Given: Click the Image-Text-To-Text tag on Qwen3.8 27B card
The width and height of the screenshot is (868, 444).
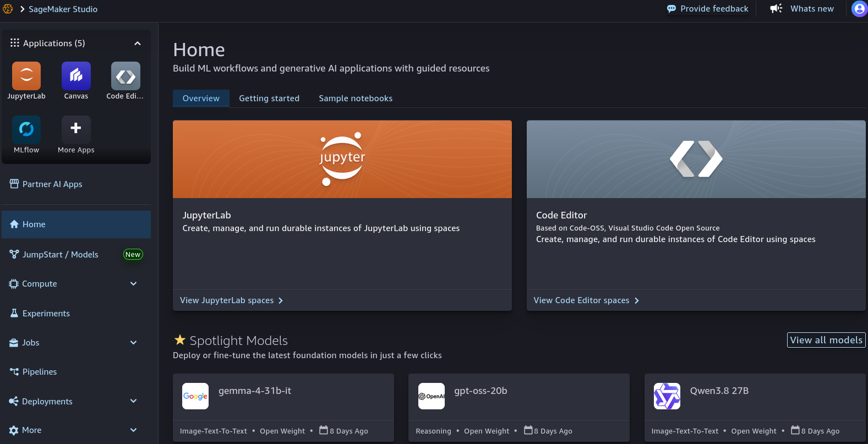Looking at the screenshot, I should click(685, 431).
